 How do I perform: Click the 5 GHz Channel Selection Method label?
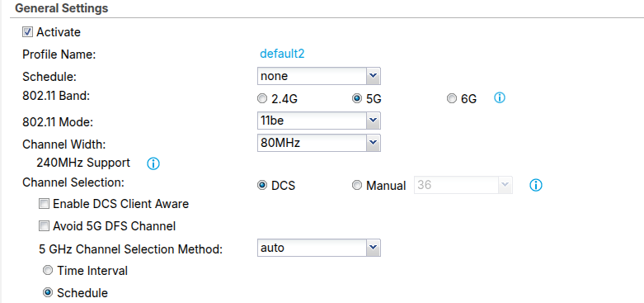pos(131,249)
